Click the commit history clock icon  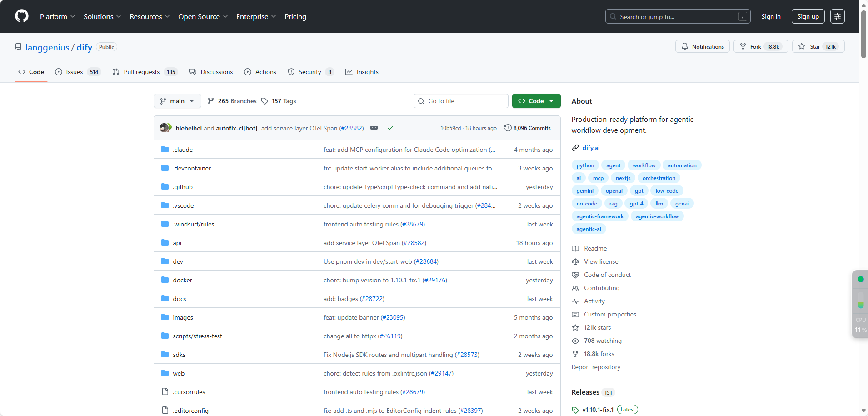pyautogui.click(x=508, y=128)
